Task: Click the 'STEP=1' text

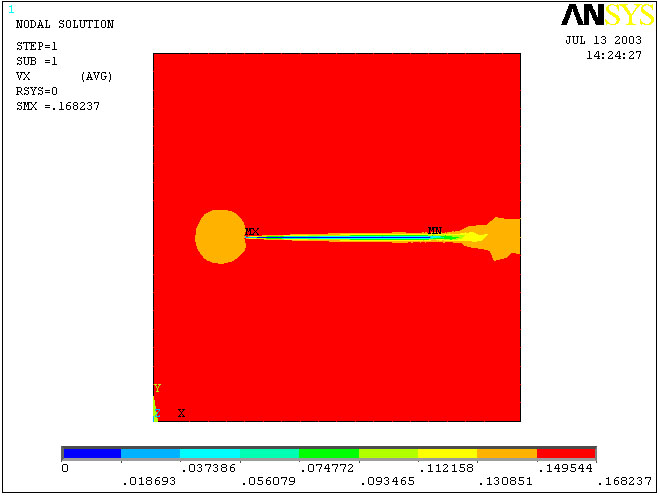Action: [x=37, y=46]
